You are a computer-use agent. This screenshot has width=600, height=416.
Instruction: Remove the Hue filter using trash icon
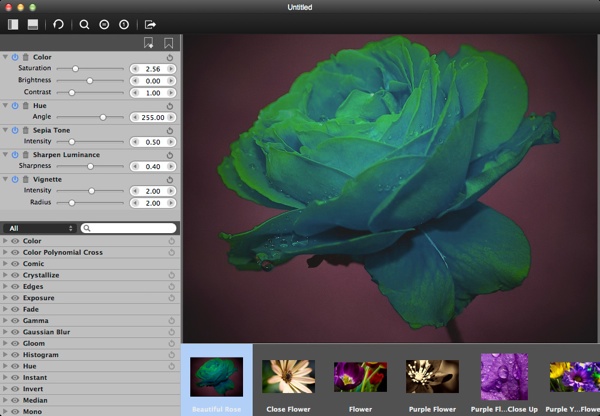click(x=26, y=105)
